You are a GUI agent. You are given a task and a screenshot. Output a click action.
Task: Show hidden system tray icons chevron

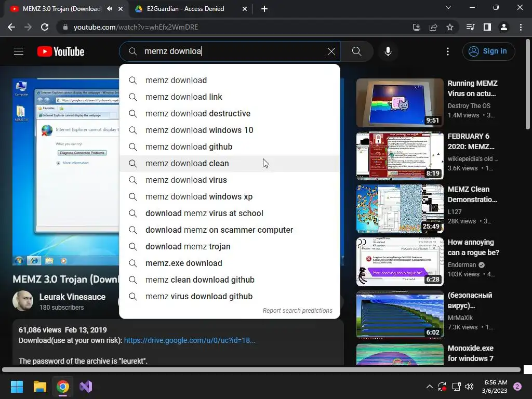click(x=429, y=387)
